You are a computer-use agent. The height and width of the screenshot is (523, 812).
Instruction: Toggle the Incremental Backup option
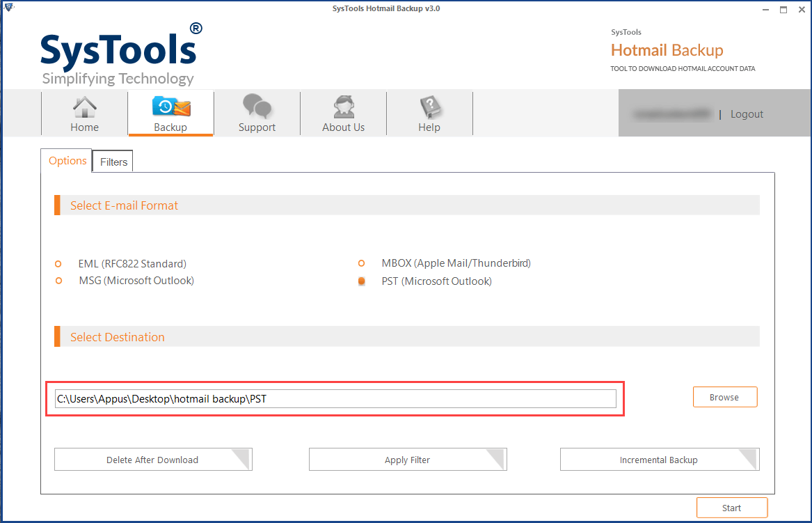(x=659, y=460)
